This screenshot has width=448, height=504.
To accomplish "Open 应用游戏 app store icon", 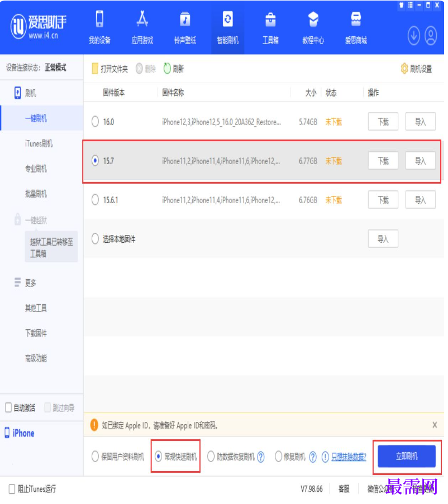I will click(x=142, y=27).
